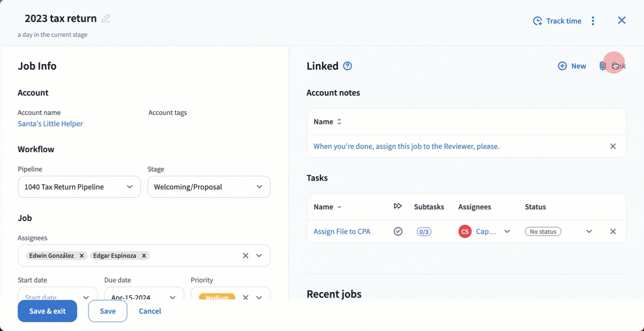This screenshot has width=644, height=331.
Task: Open Santa's Little Helper account link
Action: pyautogui.click(x=50, y=124)
